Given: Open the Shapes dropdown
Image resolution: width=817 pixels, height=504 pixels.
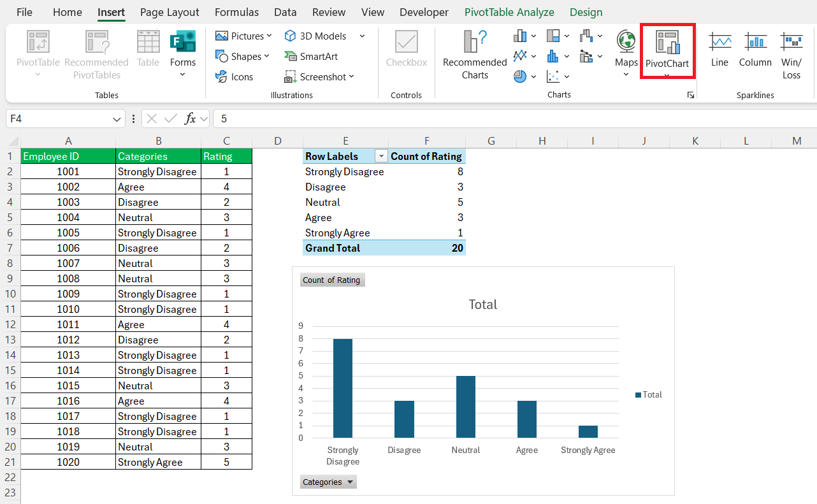Looking at the screenshot, I should pyautogui.click(x=243, y=56).
